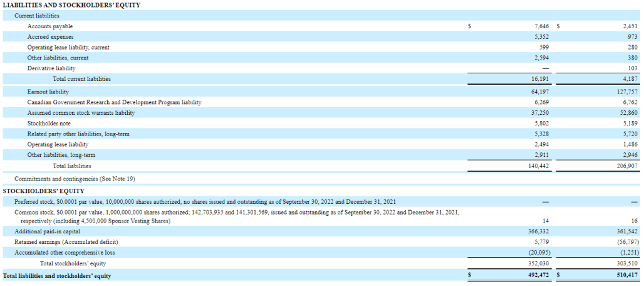Select the 'Earnout liability' label
The image size is (644, 286).
48,92
